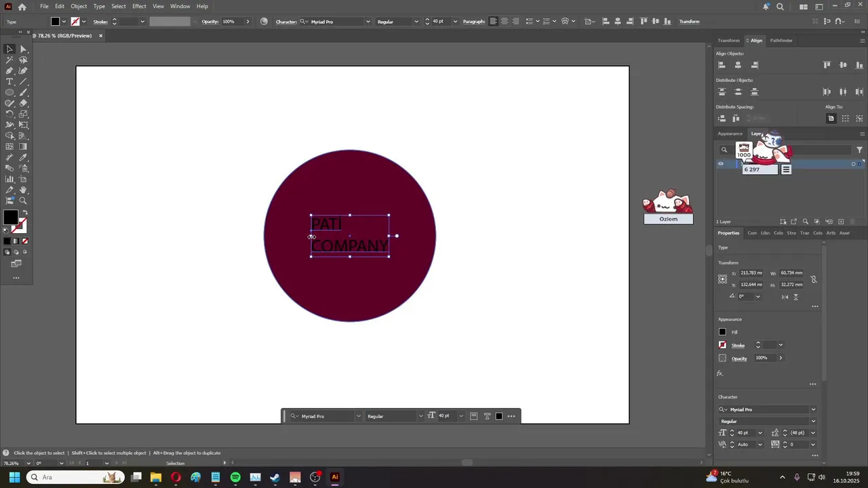Click Stroke link in Appearance section
Screen dimensions: 868x488
tap(738, 345)
